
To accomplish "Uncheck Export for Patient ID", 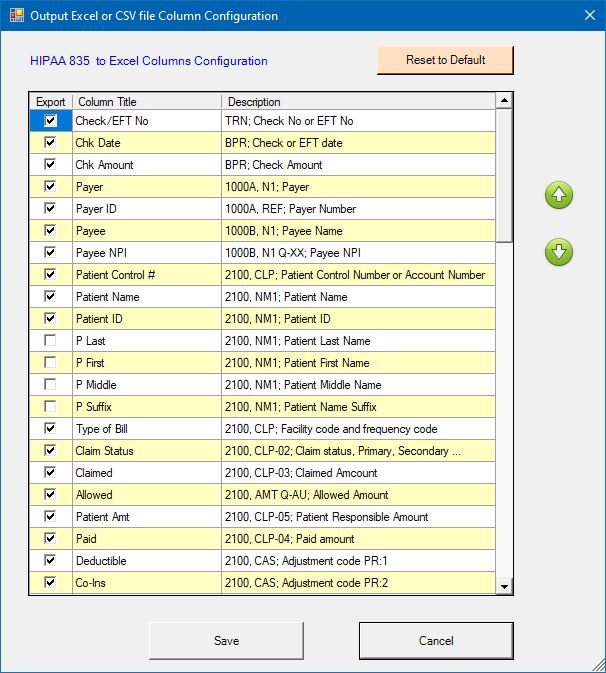I will (x=50, y=318).
